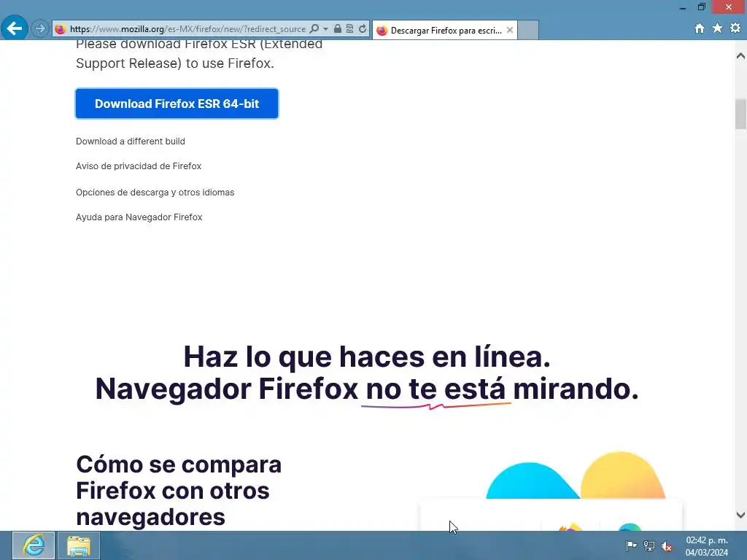747x560 pixels.
Task: Open Opciones de descarga y otros idiomas
Action: pos(155,192)
